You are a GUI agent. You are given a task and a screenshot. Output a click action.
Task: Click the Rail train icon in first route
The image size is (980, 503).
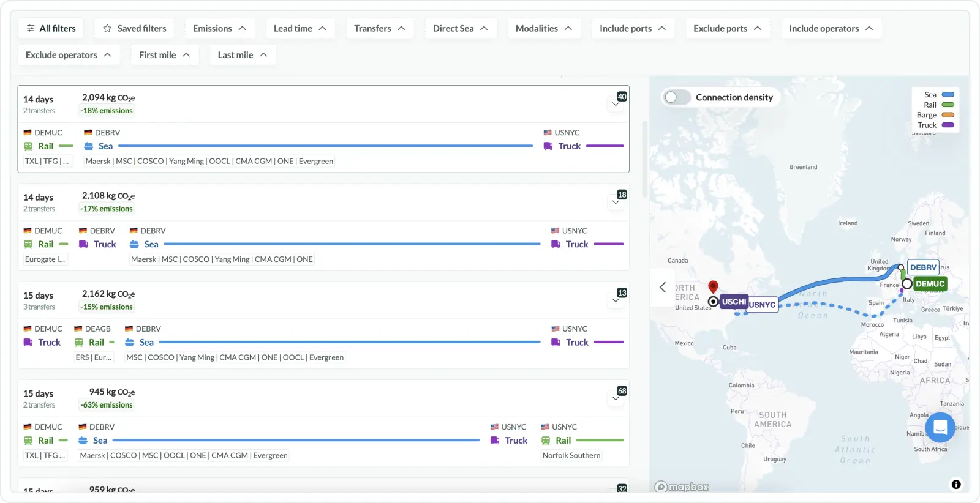tap(28, 146)
